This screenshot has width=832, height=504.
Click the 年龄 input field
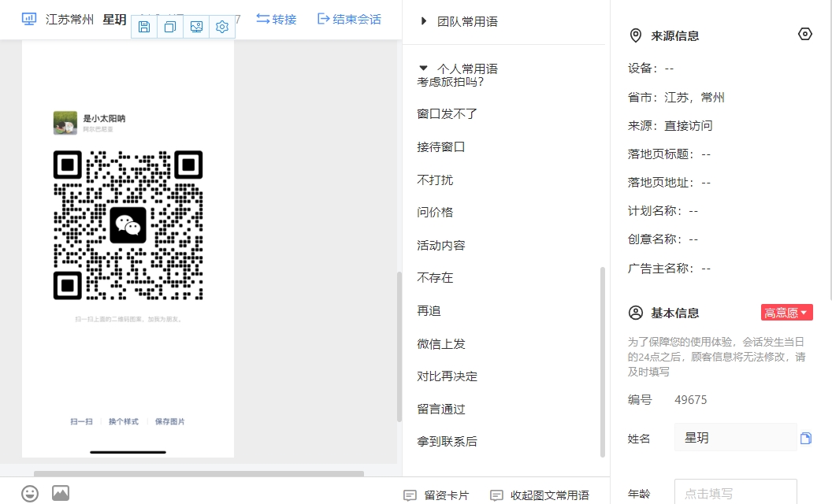(735, 492)
